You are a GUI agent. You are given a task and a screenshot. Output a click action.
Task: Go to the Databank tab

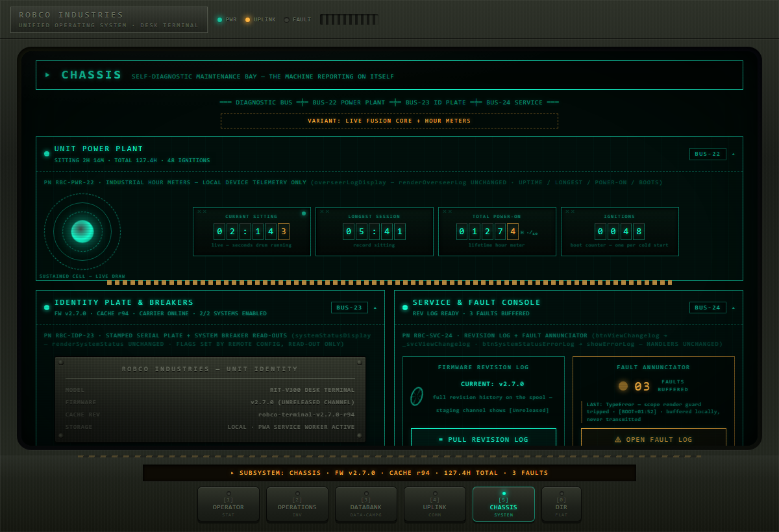[366, 504]
